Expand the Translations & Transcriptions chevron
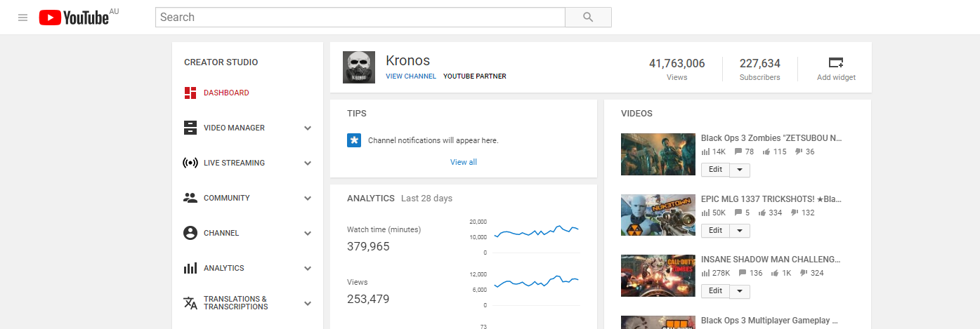 (x=308, y=303)
